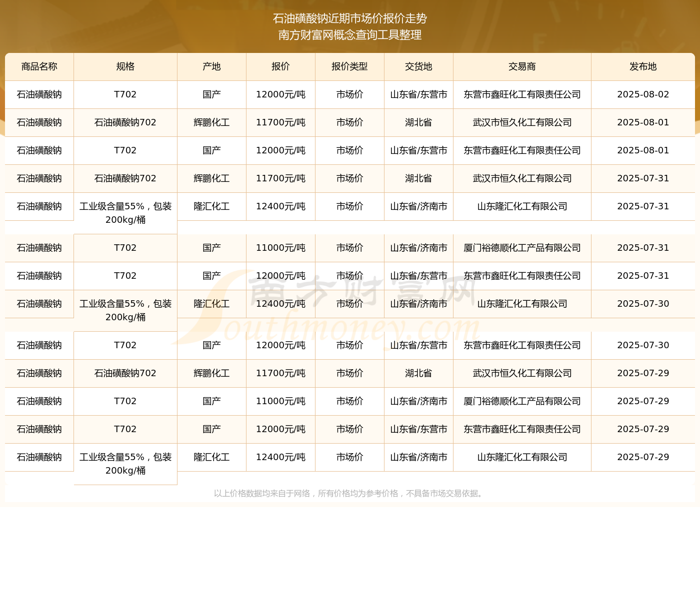This screenshot has height=602, width=700.
Task: Click 东营市鑫旺化工有限责任公司 in the 2025-07-29 row
Action: [x=522, y=429]
